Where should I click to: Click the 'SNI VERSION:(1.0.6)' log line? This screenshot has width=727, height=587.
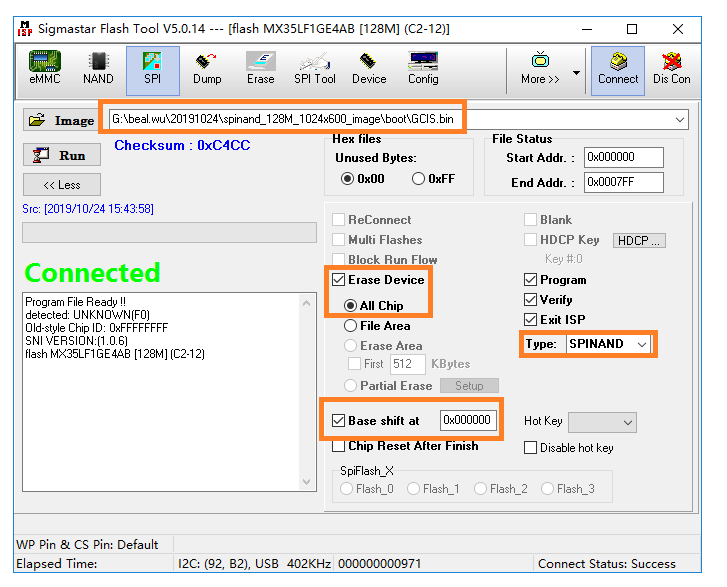77,341
